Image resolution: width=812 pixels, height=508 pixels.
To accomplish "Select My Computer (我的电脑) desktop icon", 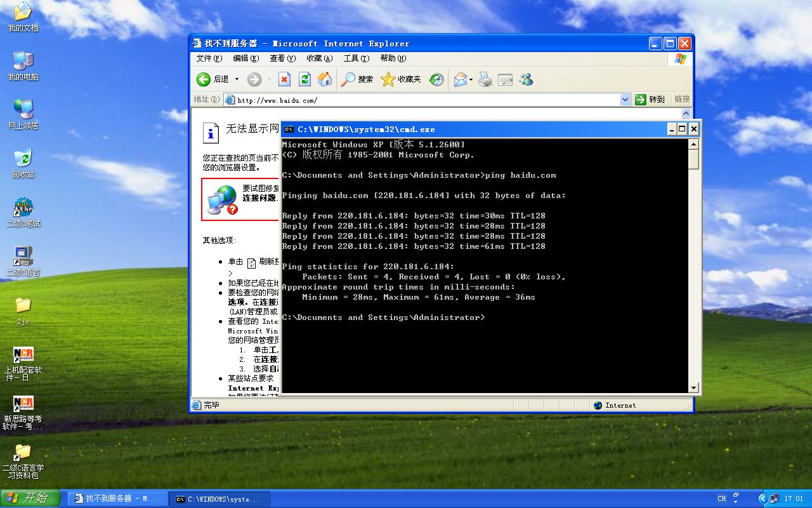I will click(23, 65).
